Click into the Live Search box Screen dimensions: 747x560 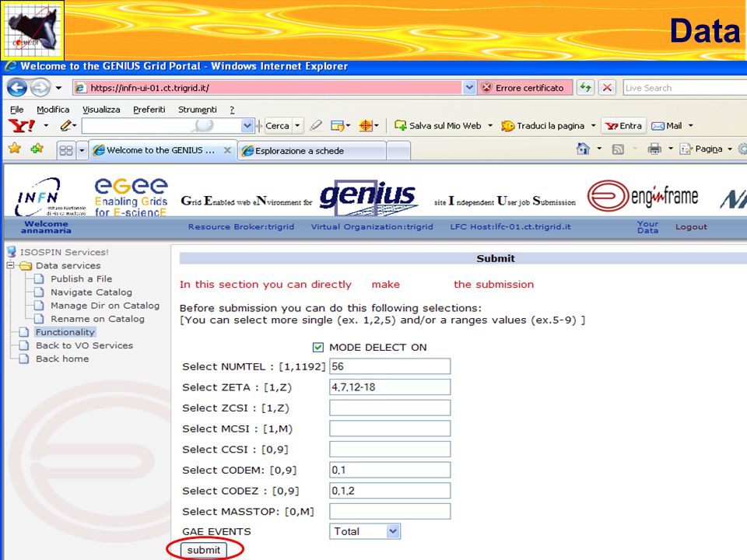685,88
